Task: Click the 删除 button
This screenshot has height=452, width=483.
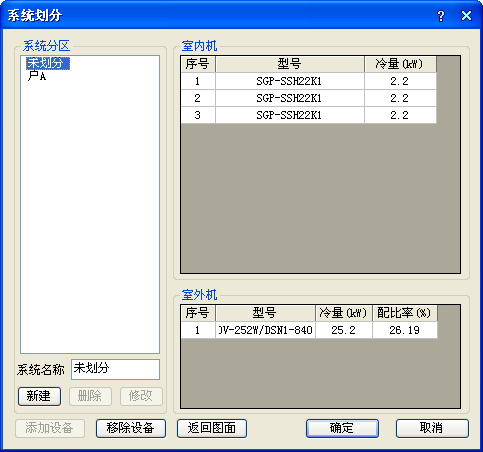Action: [x=90, y=396]
